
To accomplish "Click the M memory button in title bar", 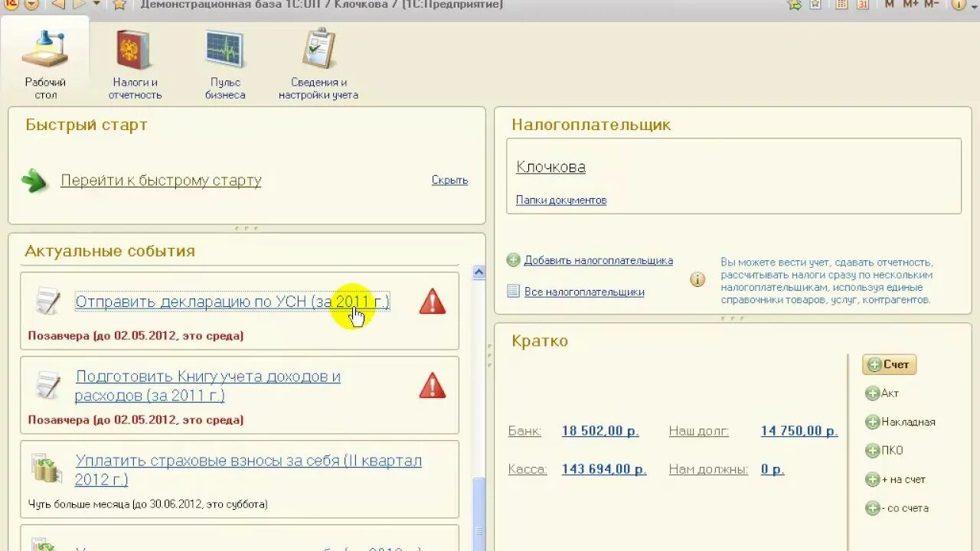I will coord(889,5).
